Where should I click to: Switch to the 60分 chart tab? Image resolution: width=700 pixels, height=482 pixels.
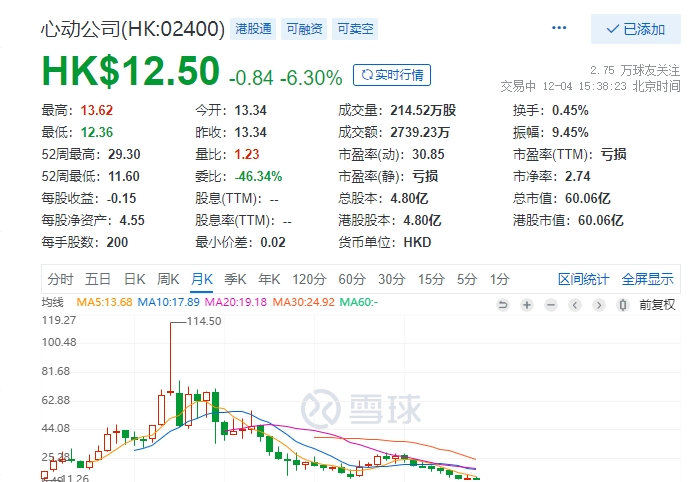coord(352,279)
